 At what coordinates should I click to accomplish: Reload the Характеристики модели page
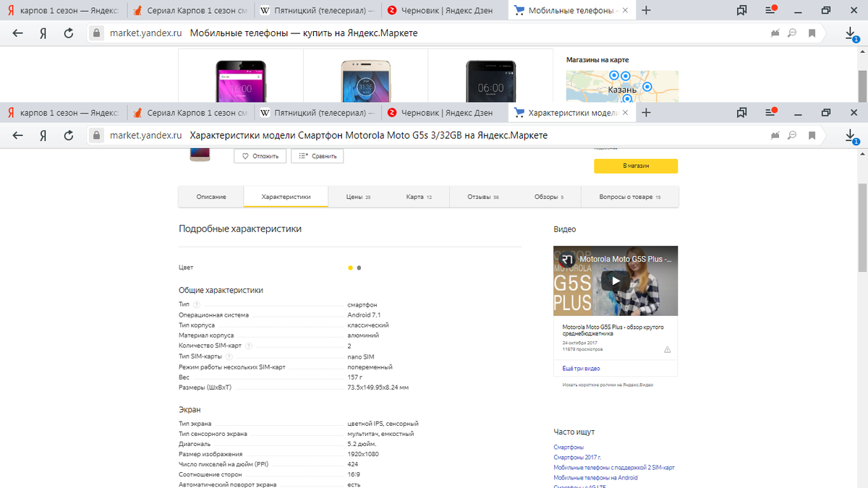point(69,135)
